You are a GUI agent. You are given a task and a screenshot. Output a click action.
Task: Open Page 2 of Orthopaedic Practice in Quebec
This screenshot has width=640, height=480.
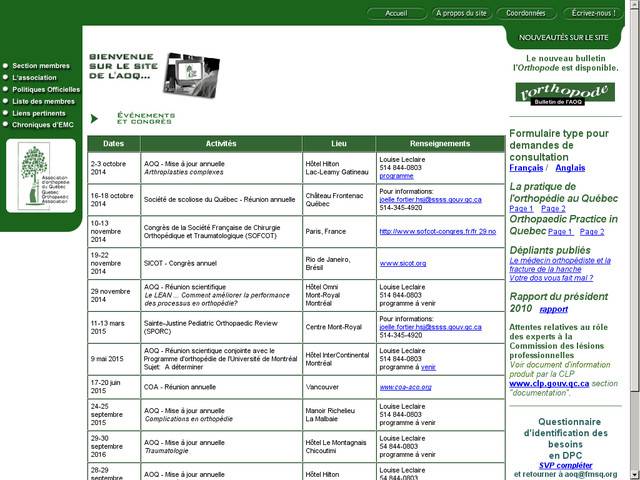click(x=592, y=232)
